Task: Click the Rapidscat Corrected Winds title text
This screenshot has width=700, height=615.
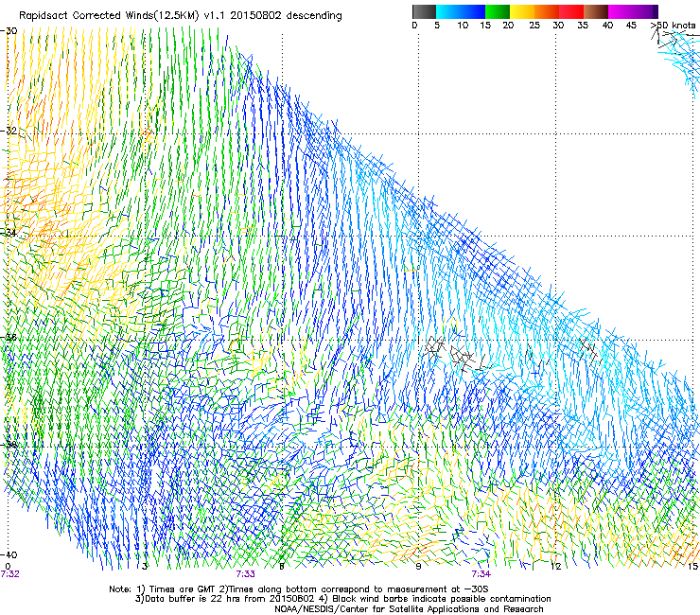Action: tap(181, 16)
